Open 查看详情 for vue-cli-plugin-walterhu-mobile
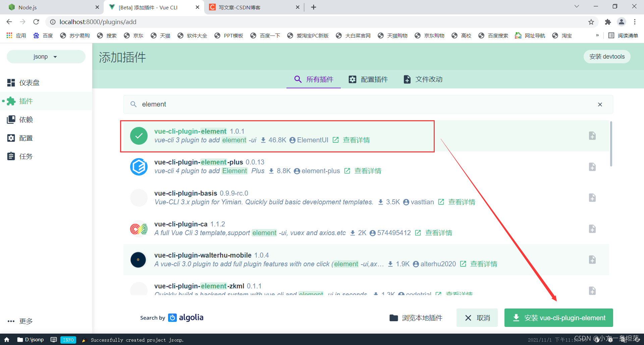The image size is (644, 345). 484,264
